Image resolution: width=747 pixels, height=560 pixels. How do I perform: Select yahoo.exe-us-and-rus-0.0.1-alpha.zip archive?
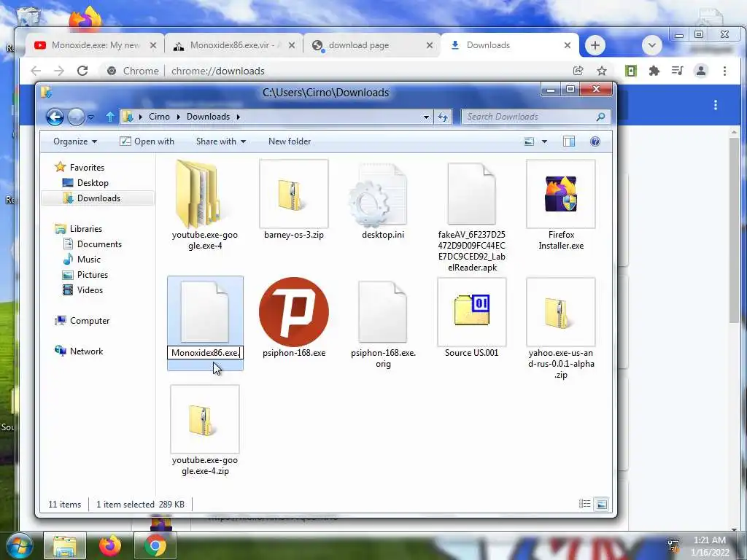pyautogui.click(x=561, y=329)
